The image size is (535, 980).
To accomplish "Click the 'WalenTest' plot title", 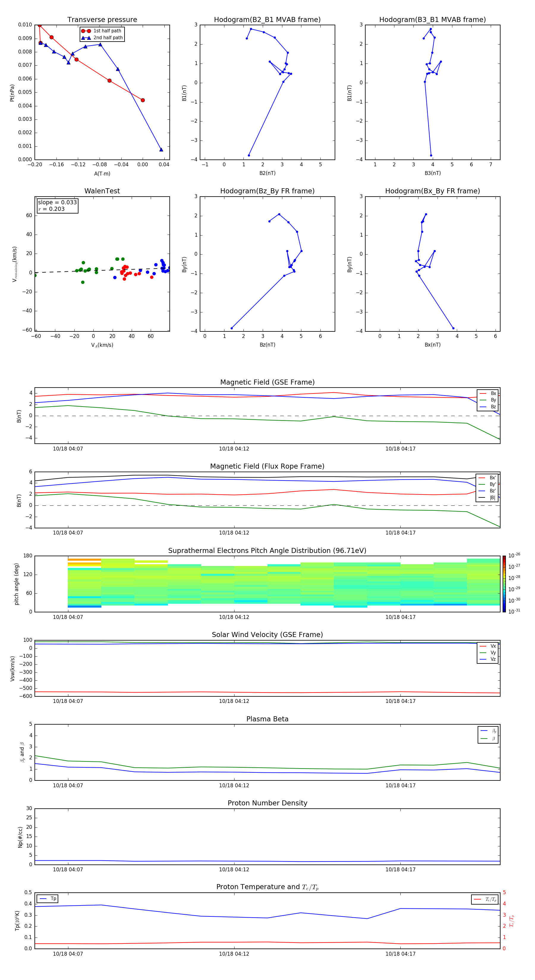I will (102, 191).
